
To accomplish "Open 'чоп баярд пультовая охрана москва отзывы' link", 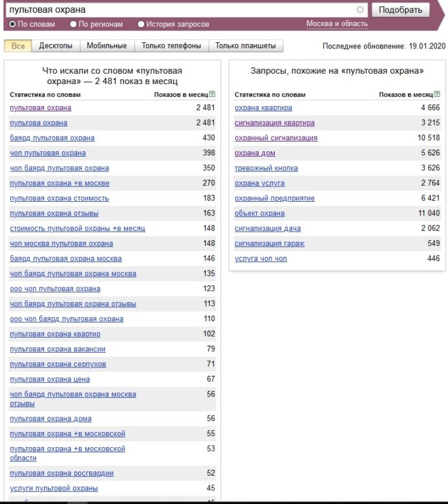I will pos(73,399).
